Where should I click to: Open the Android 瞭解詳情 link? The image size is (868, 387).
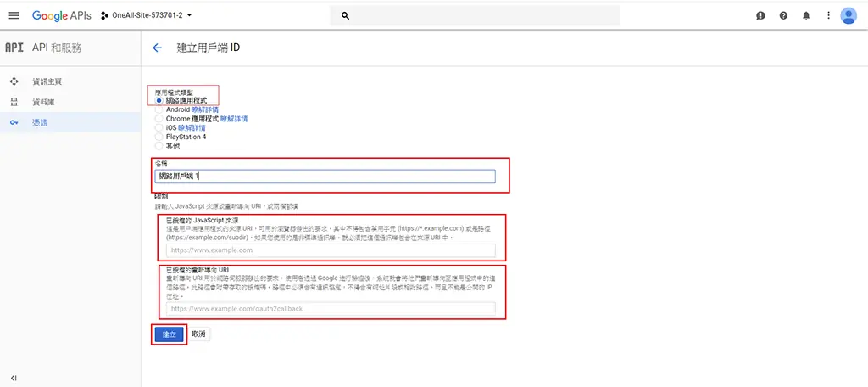pos(205,109)
